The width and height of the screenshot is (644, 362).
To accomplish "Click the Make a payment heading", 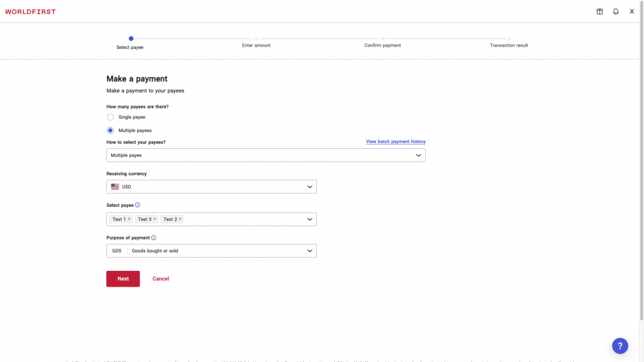I will point(136,79).
